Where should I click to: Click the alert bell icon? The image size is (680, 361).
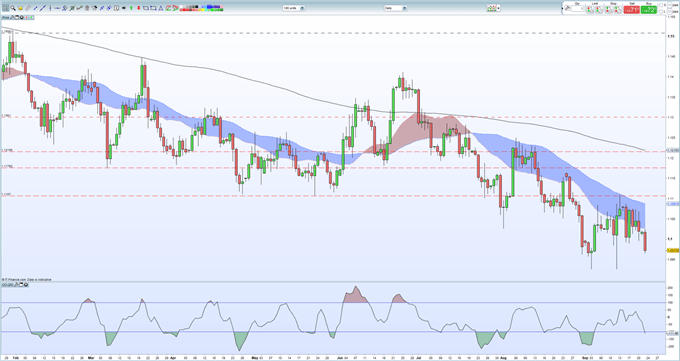(x=20, y=8)
